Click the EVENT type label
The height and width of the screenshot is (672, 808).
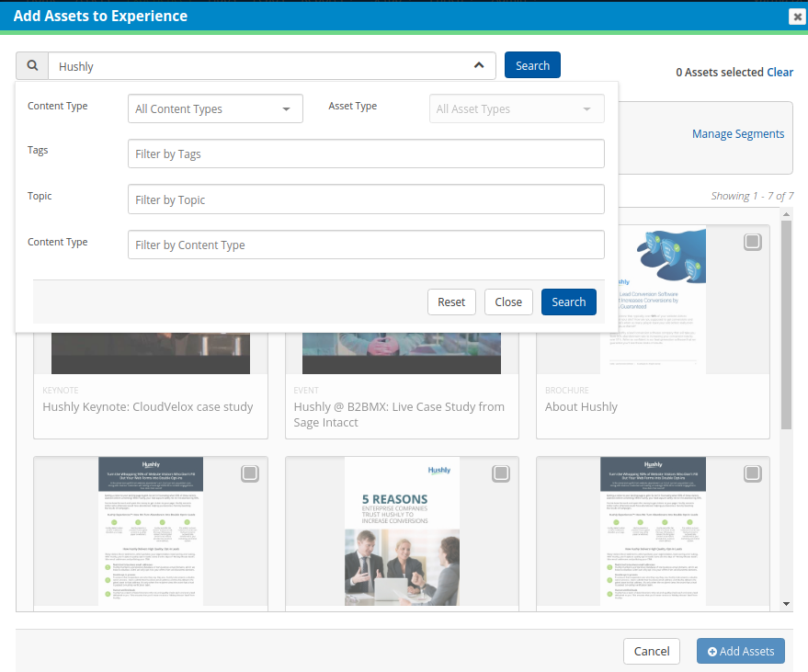tap(306, 391)
